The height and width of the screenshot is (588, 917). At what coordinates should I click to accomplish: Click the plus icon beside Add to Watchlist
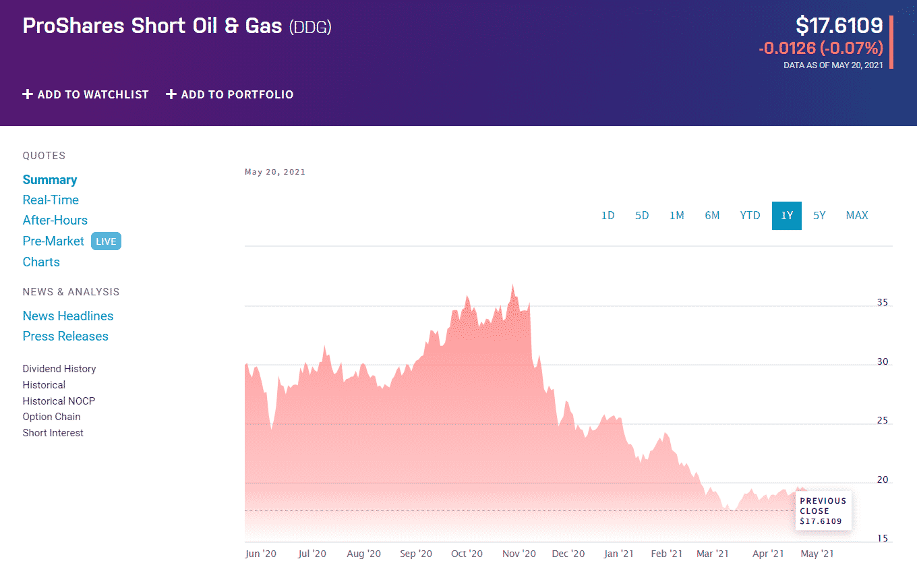(x=28, y=94)
